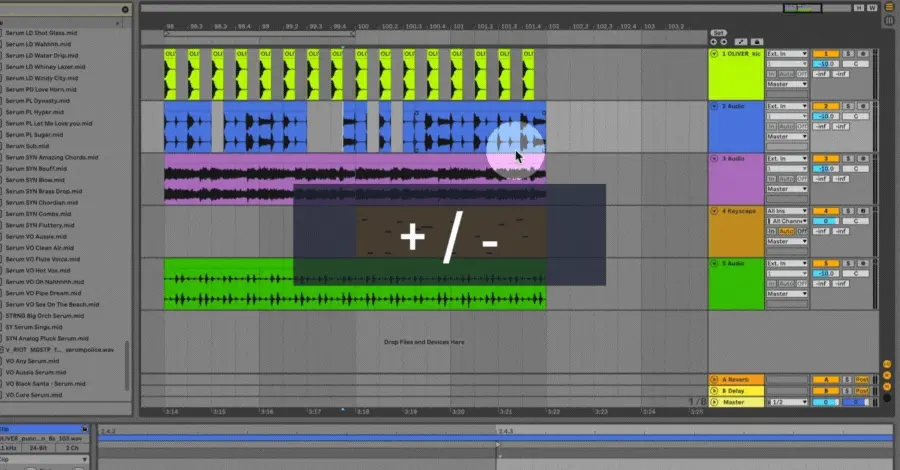Screen dimensions: 900x470
Task: Go to the previous locator arrow
Action: pyautogui.click(x=713, y=42)
